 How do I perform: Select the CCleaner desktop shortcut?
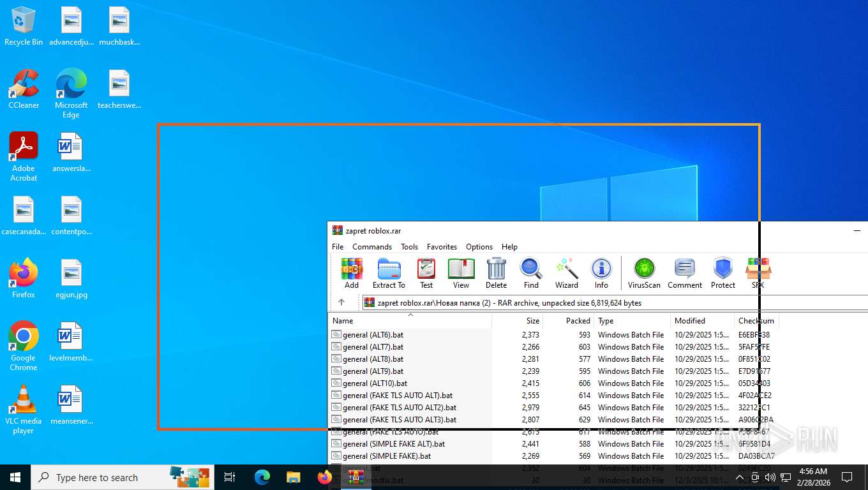coord(24,89)
